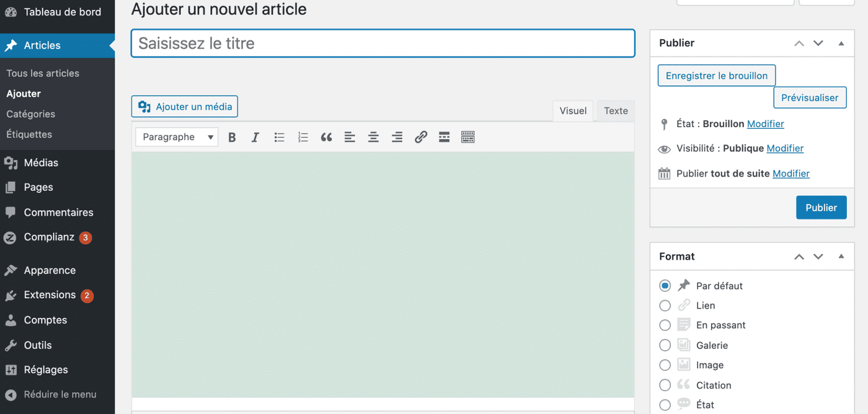The image size is (868, 414).
Task: Select the Lien post format
Action: tap(665, 306)
